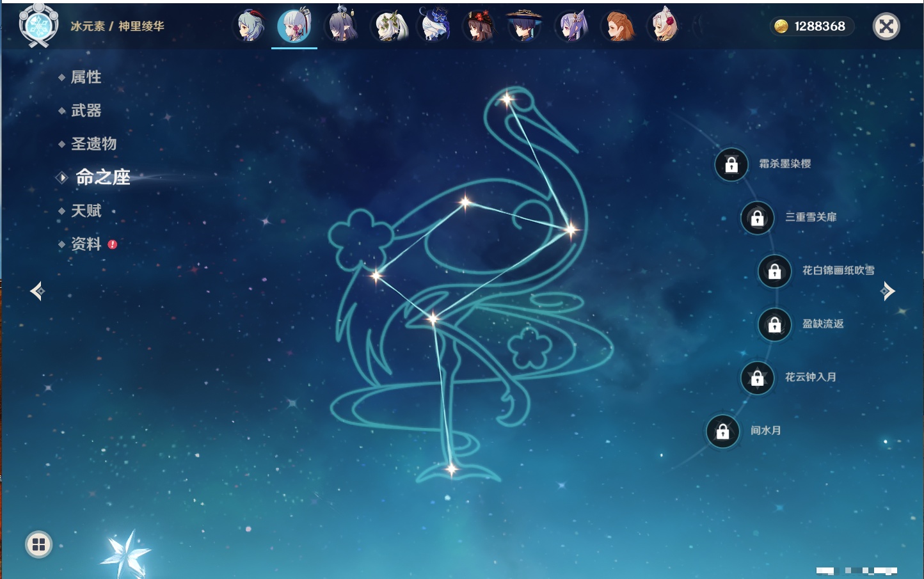
Task: Go to next character with right arrow
Action: pos(888,291)
